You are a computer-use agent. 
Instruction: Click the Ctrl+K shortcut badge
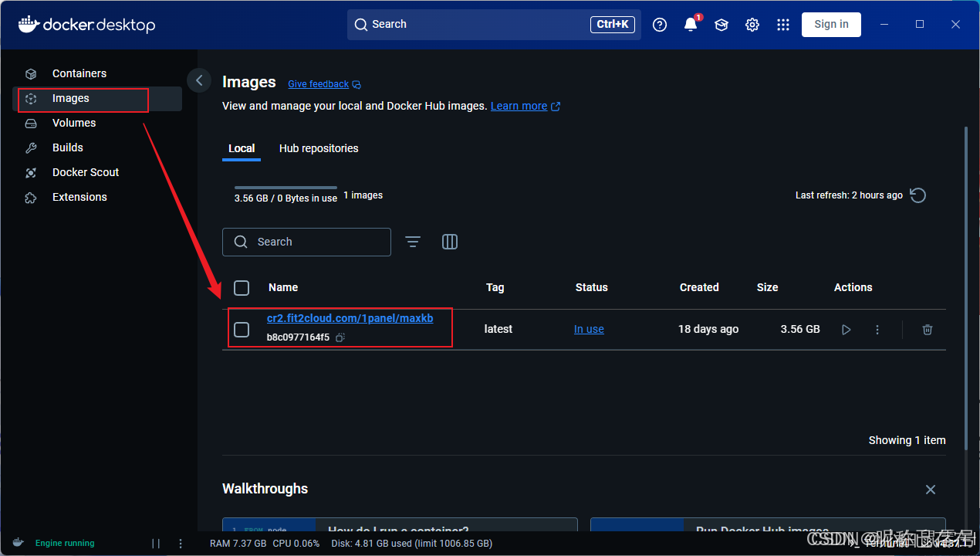(613, 24)
